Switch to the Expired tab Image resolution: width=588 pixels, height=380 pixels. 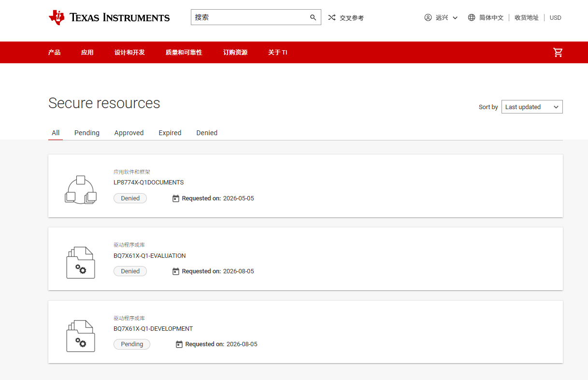tap(170, 133)
